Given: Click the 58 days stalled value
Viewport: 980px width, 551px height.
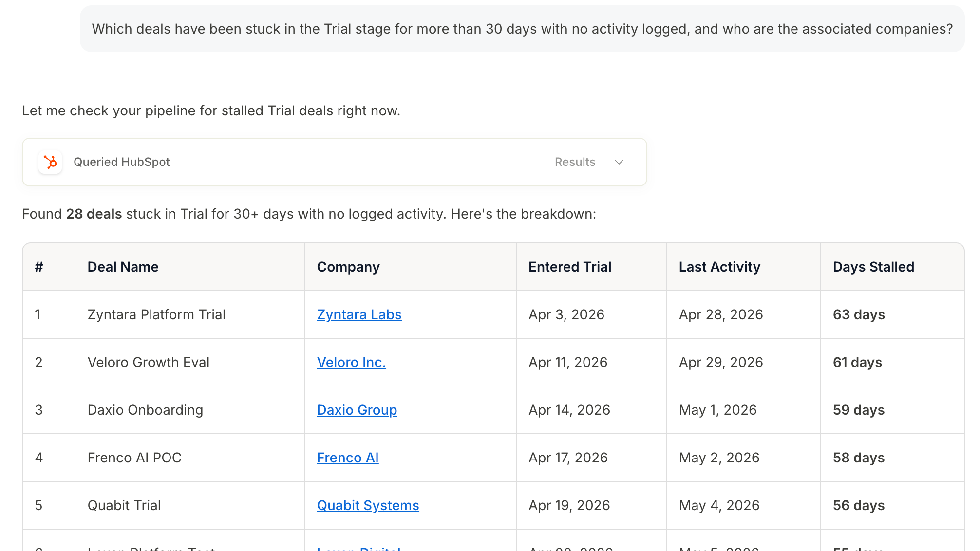Looking at the screenshot, I should coord(859,458).
